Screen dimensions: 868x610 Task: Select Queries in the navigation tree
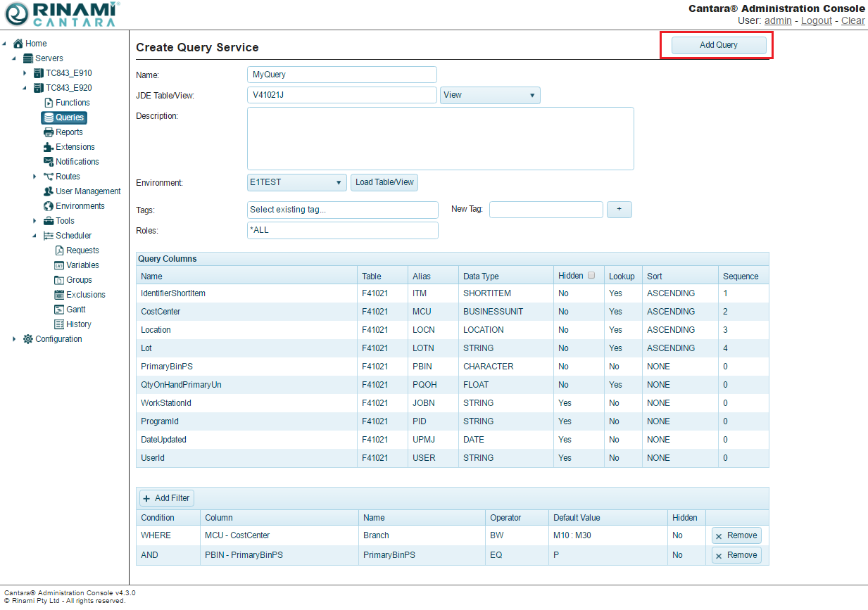(69, 117)
